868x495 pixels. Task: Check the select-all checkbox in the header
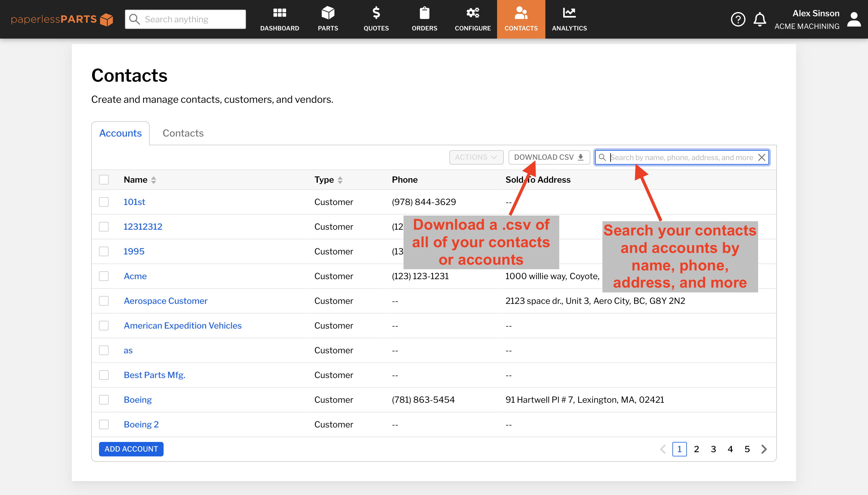[x=104, y=179]
